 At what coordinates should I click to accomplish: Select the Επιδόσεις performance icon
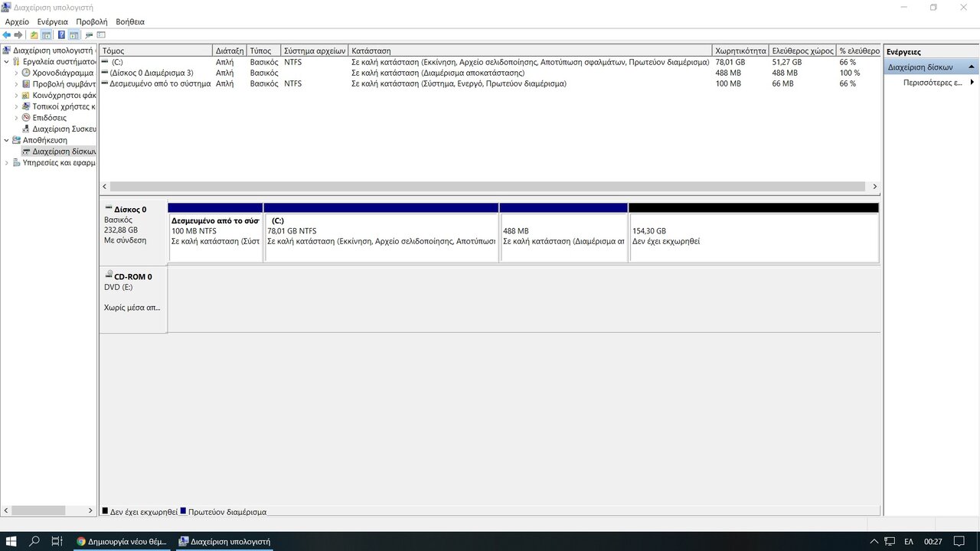tap(26, 118)
